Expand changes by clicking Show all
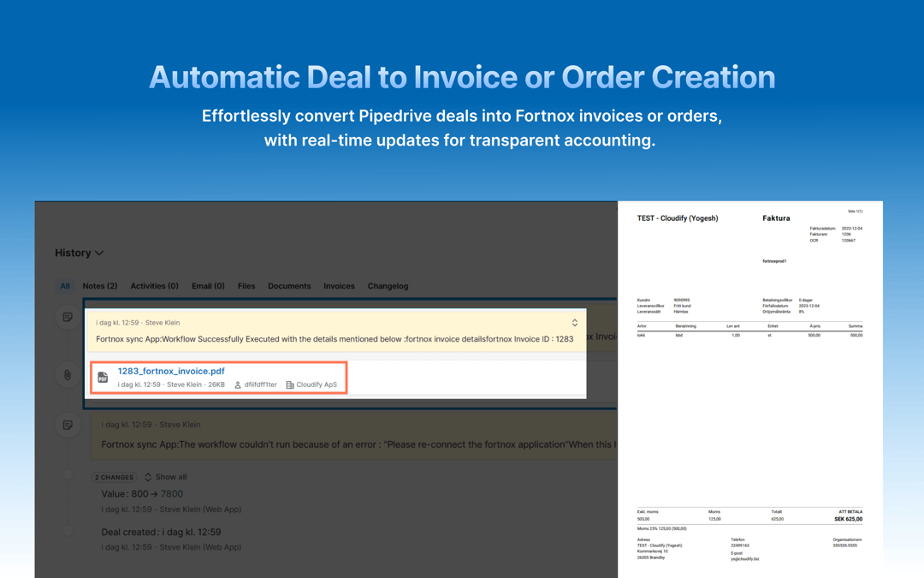The height and width of the screenshot is (578, 924). tap(170, 477)
